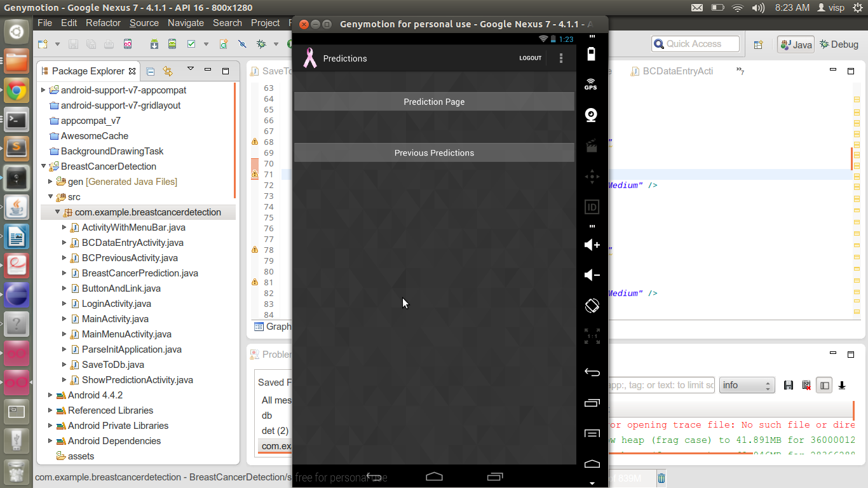
Task: Collapse All in the Package Explorer
Action: (x=151, y=71)
